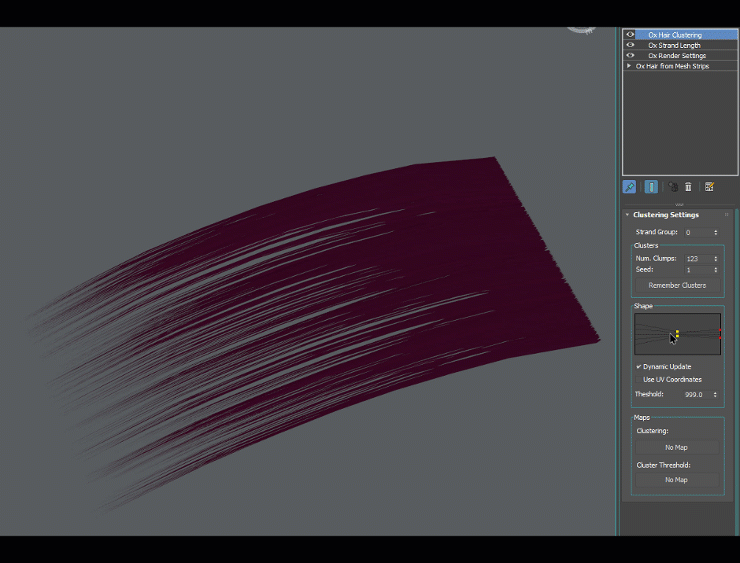Image resolution: width=740 pixels, height=563 pixels.
Task: Click the Num. Clumps spinner arrows
Action: pos(715,259)
